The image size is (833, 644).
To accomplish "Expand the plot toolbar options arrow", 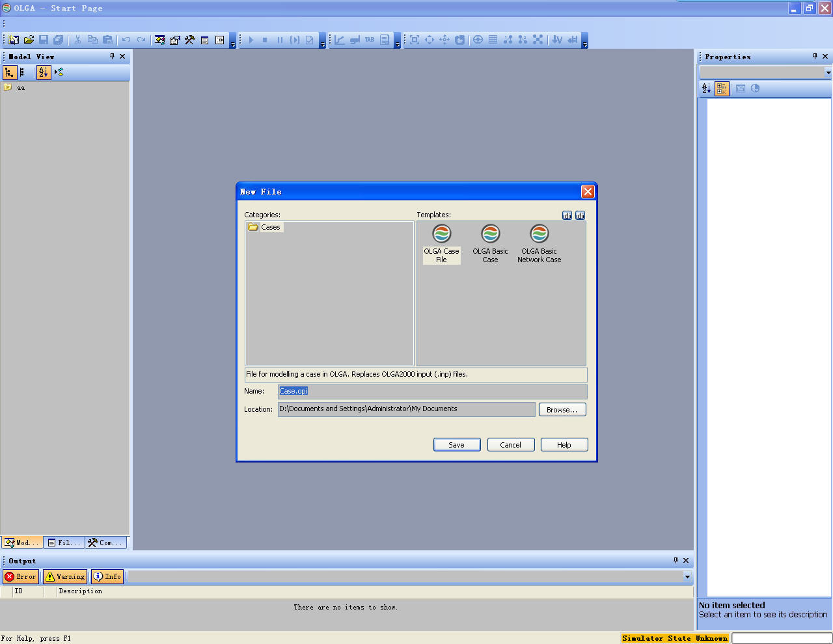I will point(398,41).
